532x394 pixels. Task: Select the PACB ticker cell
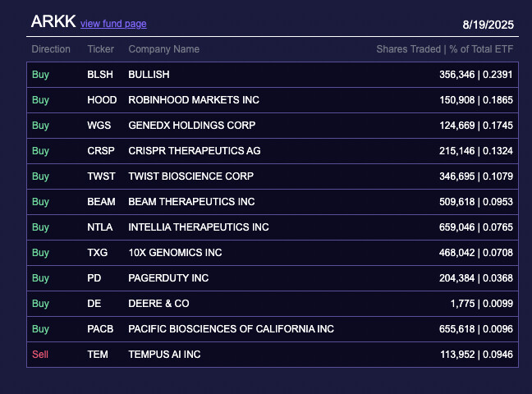(100, 329)
